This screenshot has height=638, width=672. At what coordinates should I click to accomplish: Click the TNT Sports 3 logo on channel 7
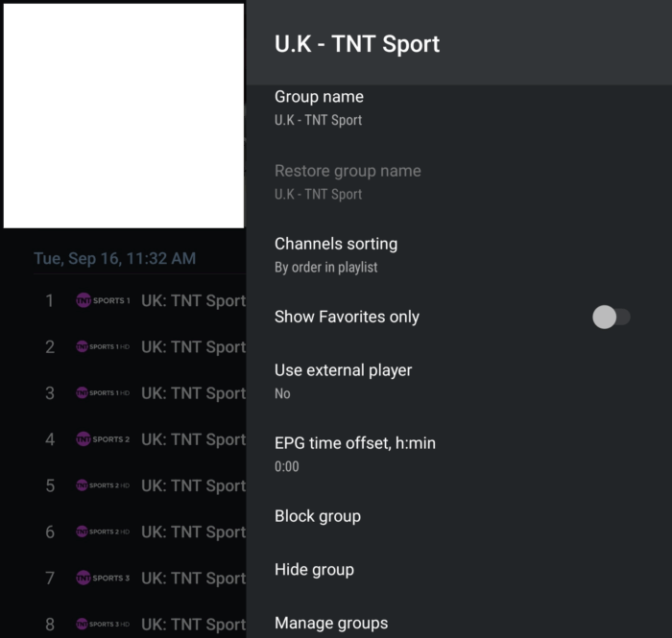tap(102, 578)
